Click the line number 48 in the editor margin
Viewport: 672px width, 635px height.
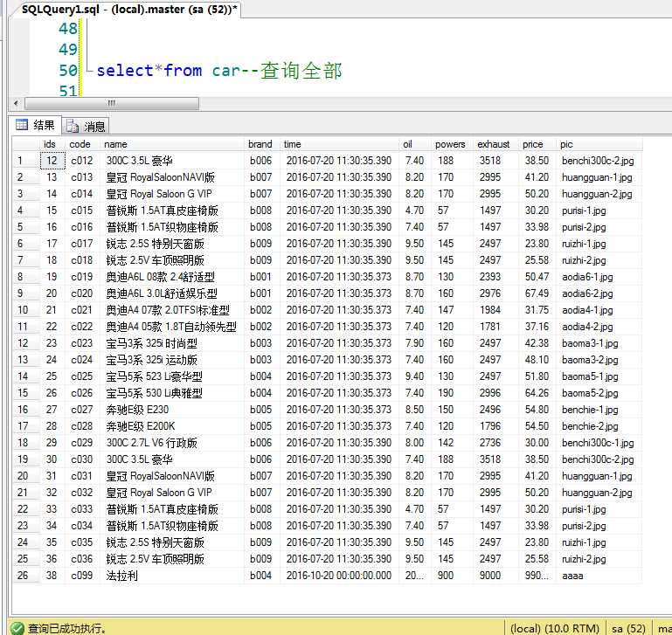67,29
